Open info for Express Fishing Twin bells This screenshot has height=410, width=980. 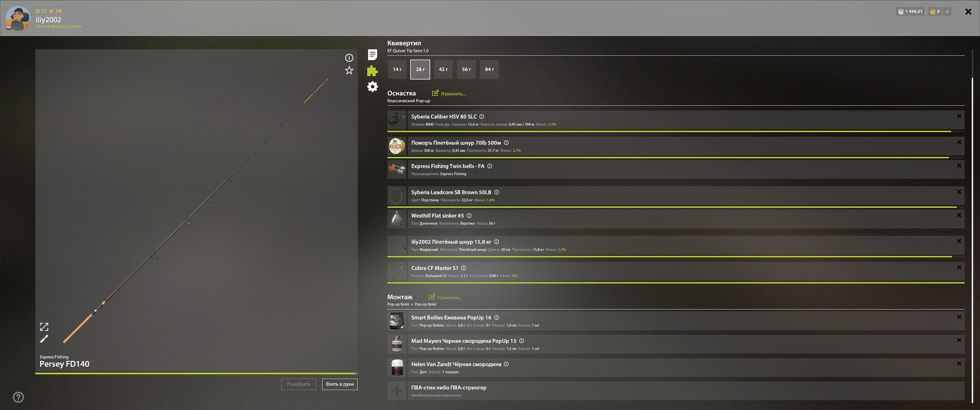coord(490,166)
